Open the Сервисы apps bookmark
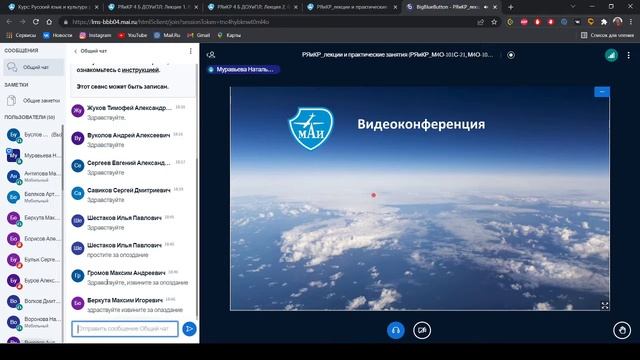 (x=21, y=36)
